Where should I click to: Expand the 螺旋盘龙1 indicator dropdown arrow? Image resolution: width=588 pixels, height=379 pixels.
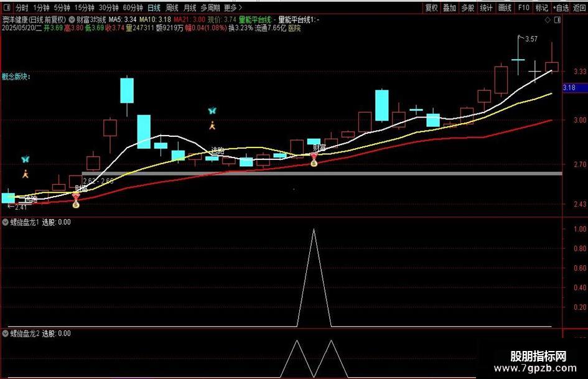(x=5, y=222)
